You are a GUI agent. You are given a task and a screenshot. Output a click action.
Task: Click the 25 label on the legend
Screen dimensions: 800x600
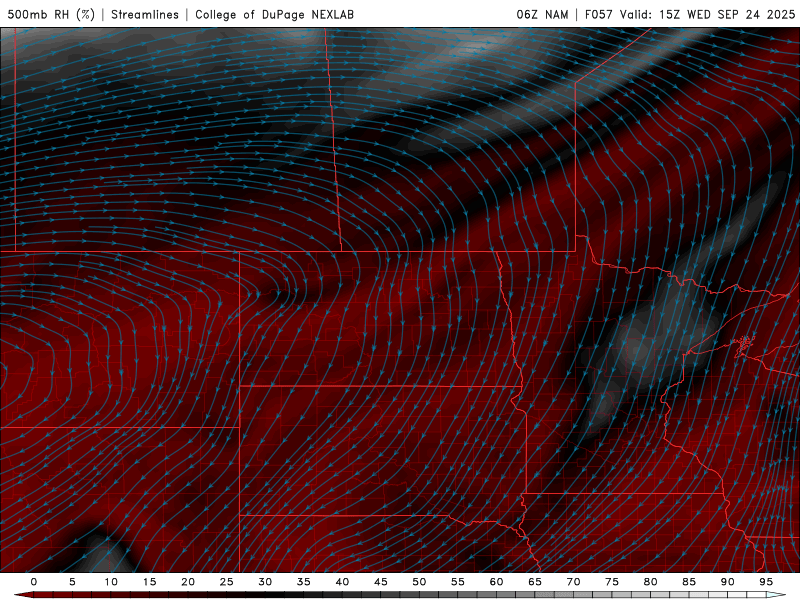227,582
